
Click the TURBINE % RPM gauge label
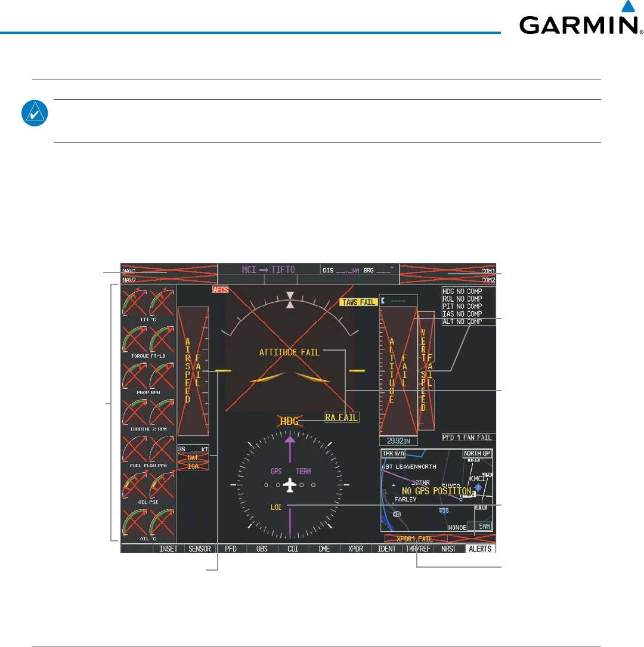pos(148,429)
